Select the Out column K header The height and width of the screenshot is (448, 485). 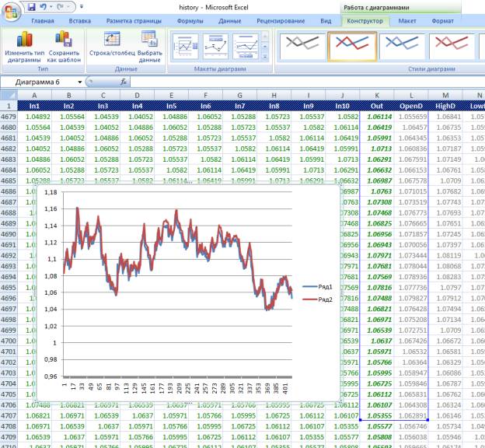[x=376, y=105]
